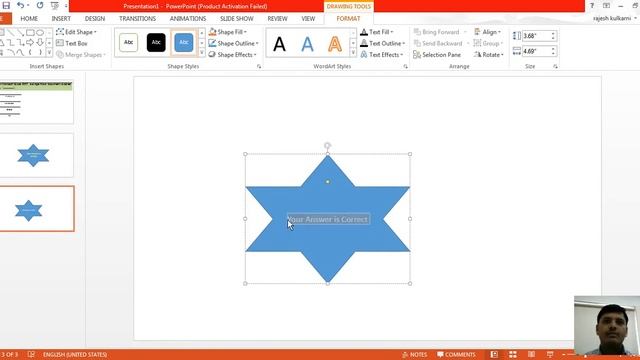This screenshot has height=360, width=640.
Task: Open the VIEW tab
Action: (308, 19)
